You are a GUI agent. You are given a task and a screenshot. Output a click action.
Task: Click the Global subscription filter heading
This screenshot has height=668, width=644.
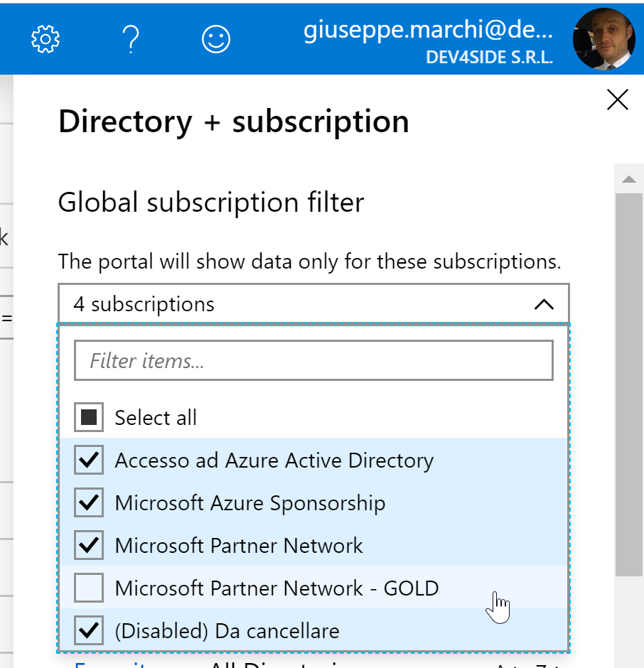(211, 202)
